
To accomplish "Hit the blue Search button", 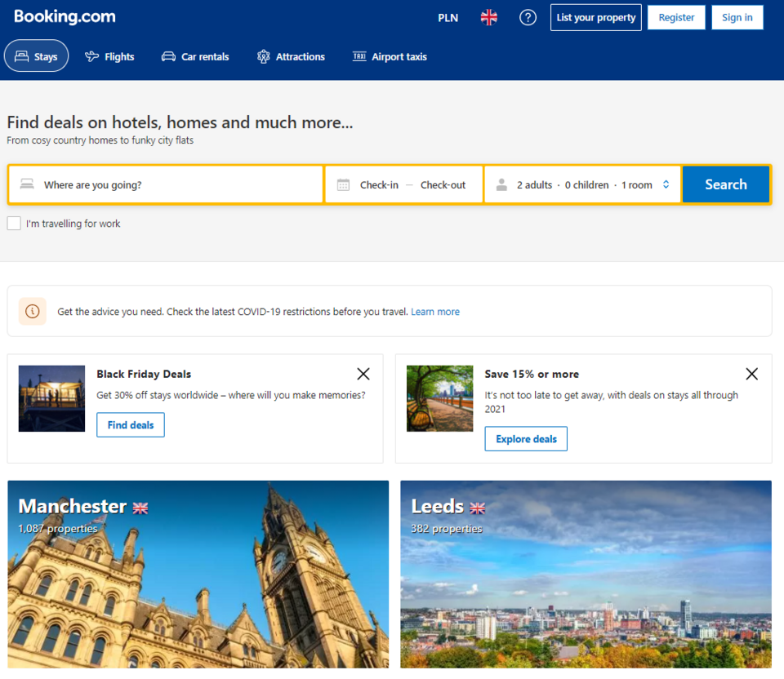I will click(725, 184).
